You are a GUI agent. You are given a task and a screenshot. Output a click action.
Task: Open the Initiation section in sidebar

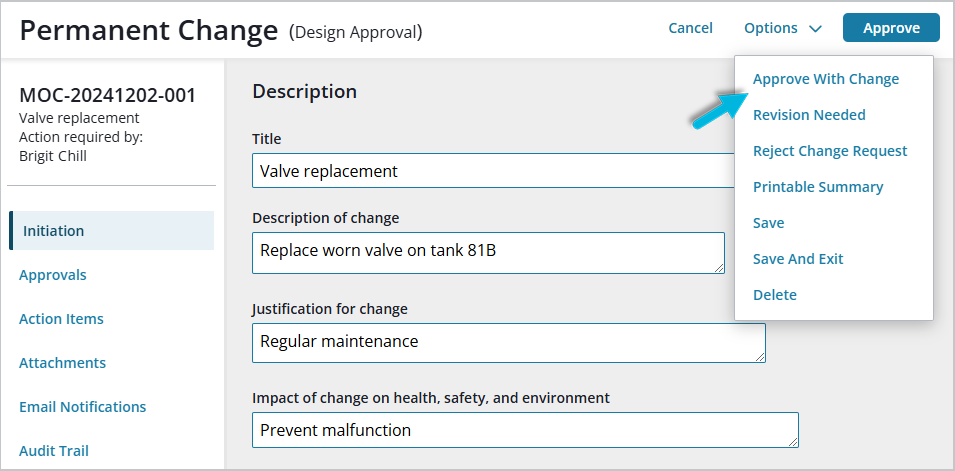[54, 231]
